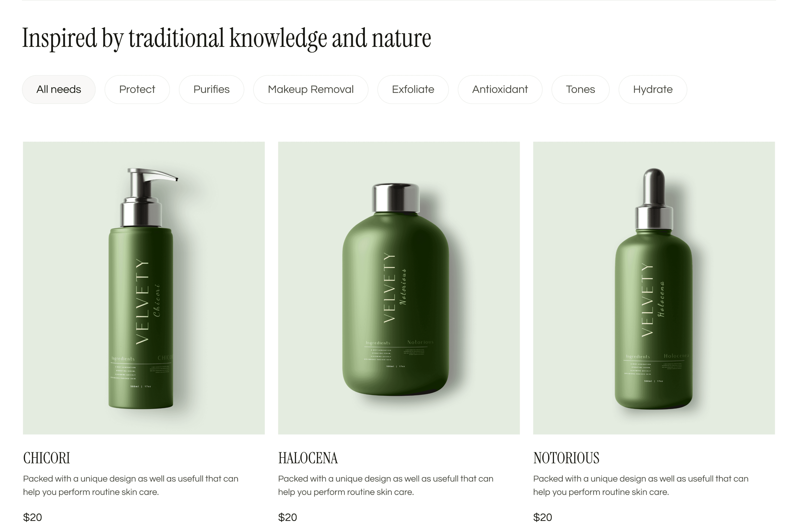This screenshot has height=532, width=798.
Task: Open the Chicori pump bottle image
Action: pos(144,288)
